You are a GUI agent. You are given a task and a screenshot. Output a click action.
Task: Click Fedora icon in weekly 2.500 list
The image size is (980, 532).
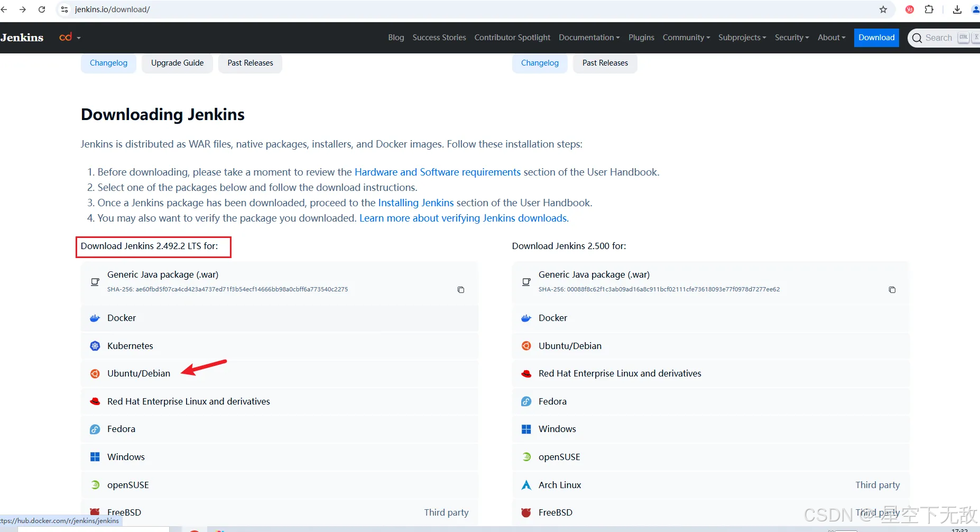(x=526, y=401)
